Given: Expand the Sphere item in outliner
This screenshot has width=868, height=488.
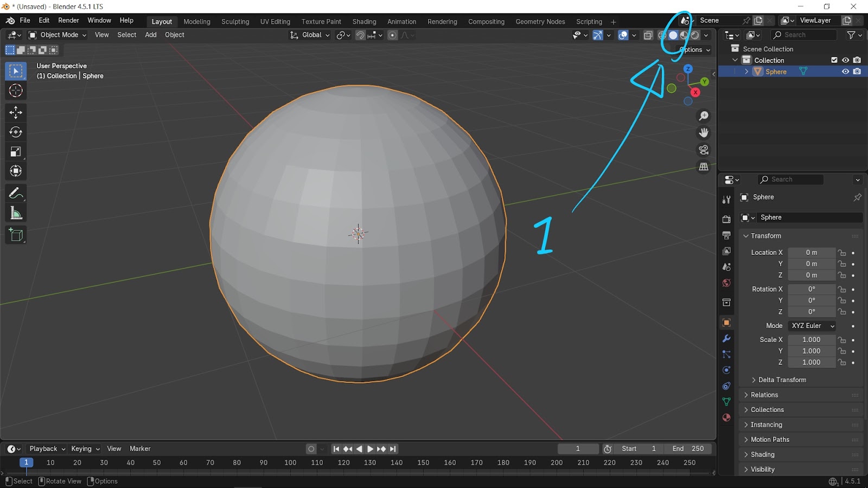Looking at the screenshot, I should point(746,72).
